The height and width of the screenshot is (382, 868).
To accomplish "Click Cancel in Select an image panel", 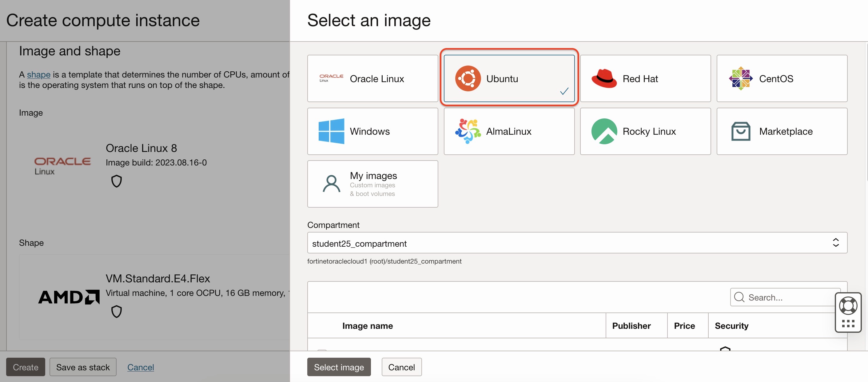I will (x=401, y=367).
